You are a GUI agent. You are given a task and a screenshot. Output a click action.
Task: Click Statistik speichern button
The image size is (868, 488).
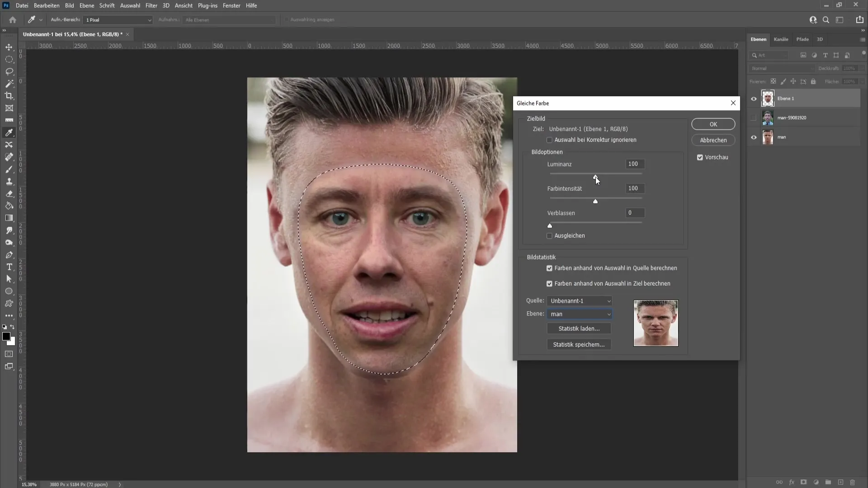[x=579, y=344]
